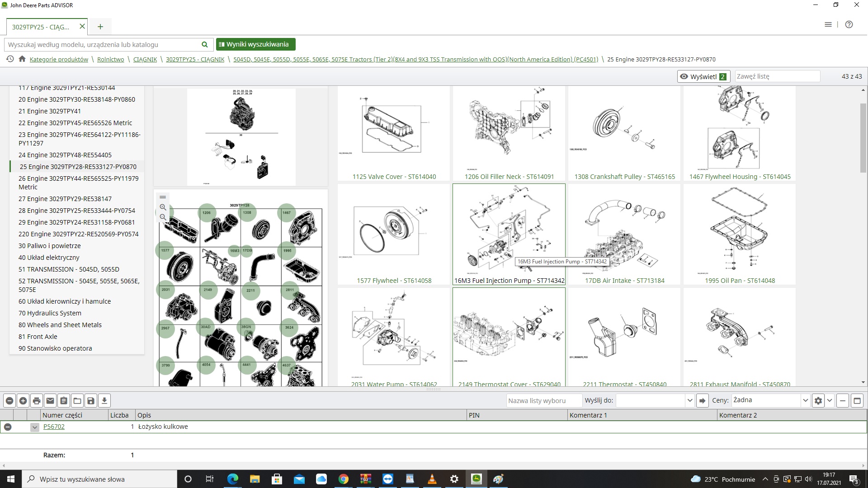The width and height of the screenshot is (868, 488).
Task: Open the Windows Start menu
Action: 11,479
